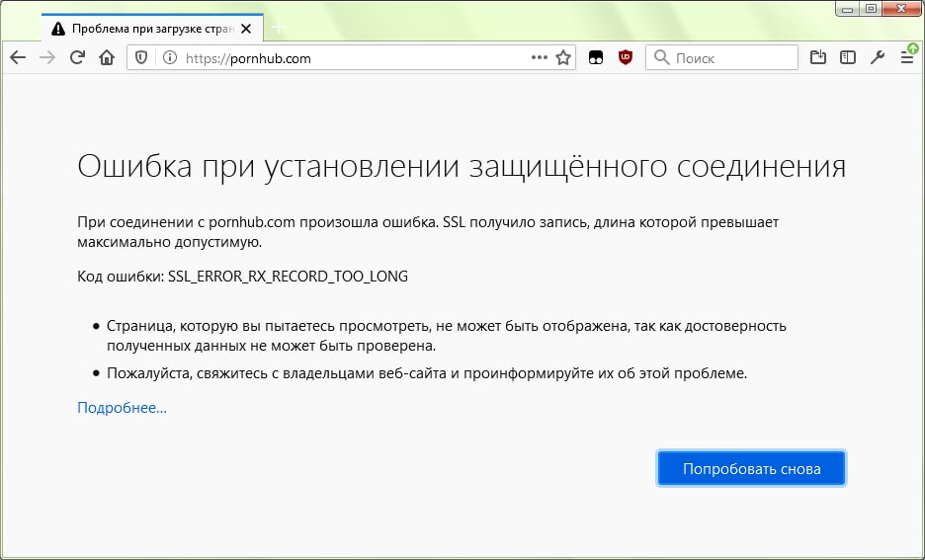Click bullet text 'Страница, которую вы пытаетесь просмотреть'
The width and height of the screenshot is (925, 560).
[446, 336]
